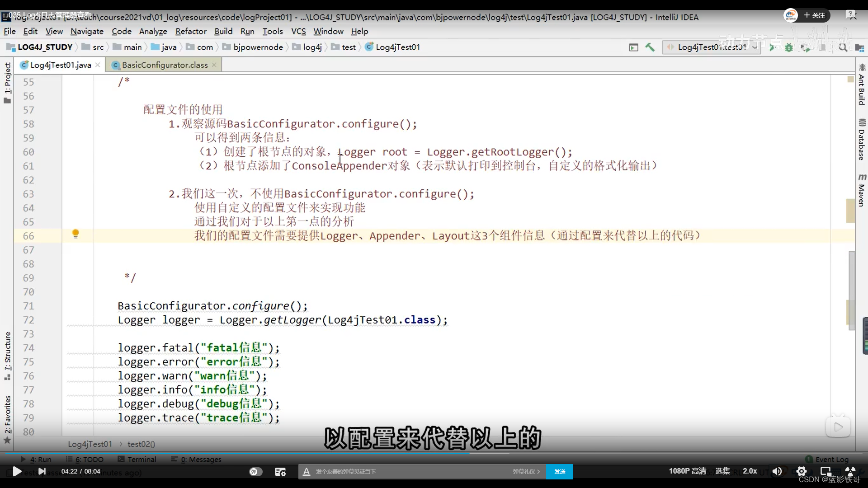Click the video progress bar
The width and height of the screenshot is (868, 488).
pyautogui.click(x=434, y=453)
